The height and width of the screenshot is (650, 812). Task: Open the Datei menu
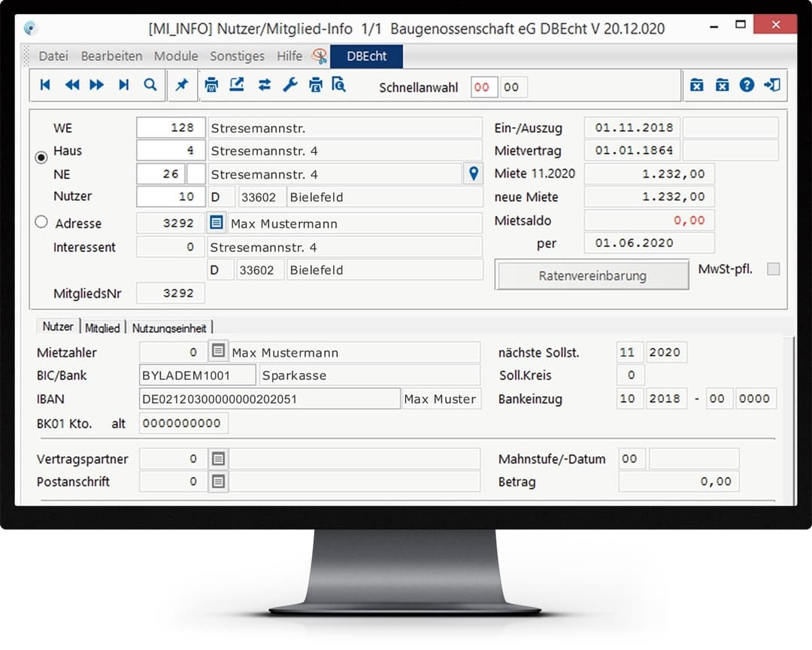pos(53,56)
